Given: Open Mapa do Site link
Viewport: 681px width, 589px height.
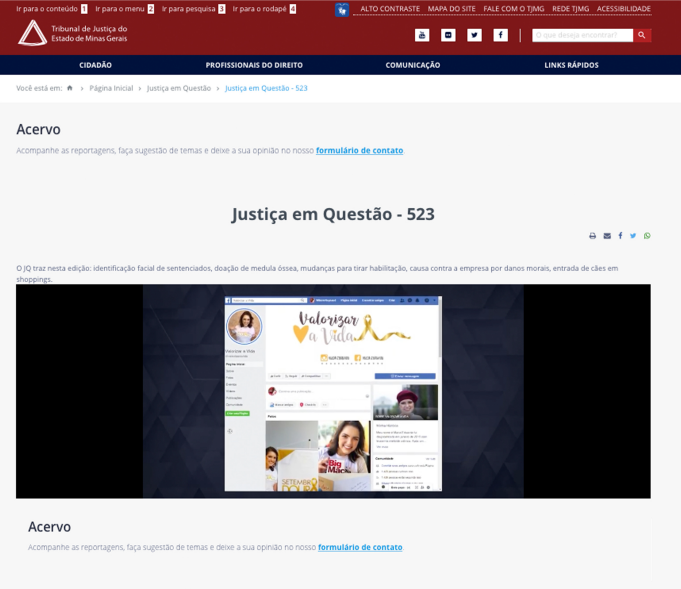Looking at the screenshot, I should [452, 9].
